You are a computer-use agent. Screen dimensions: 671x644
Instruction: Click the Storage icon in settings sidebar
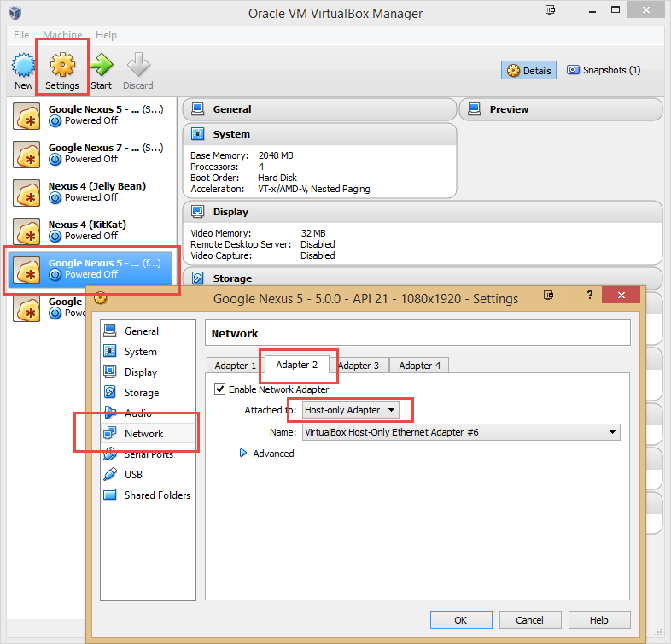click(x=110, y=391)
